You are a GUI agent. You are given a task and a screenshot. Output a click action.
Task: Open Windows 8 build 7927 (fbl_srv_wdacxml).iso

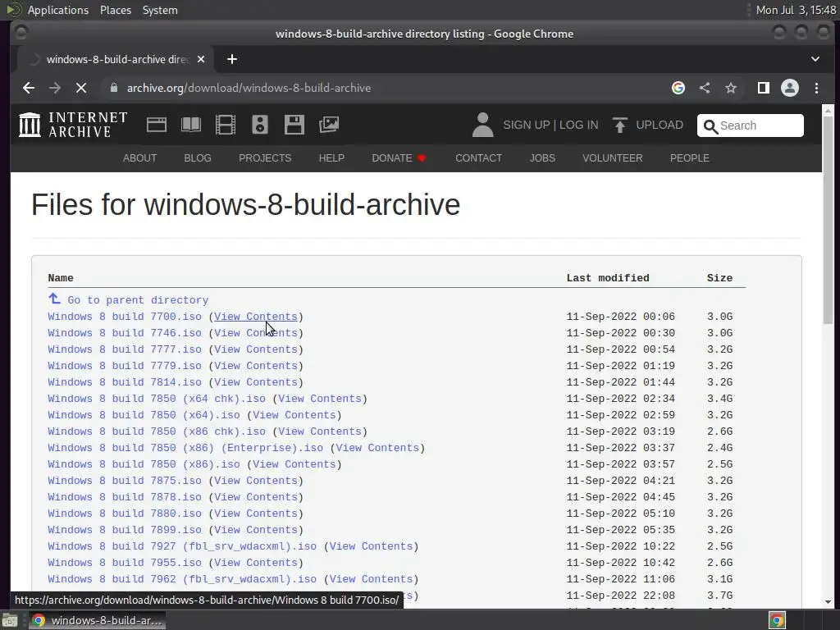point(182,546)
